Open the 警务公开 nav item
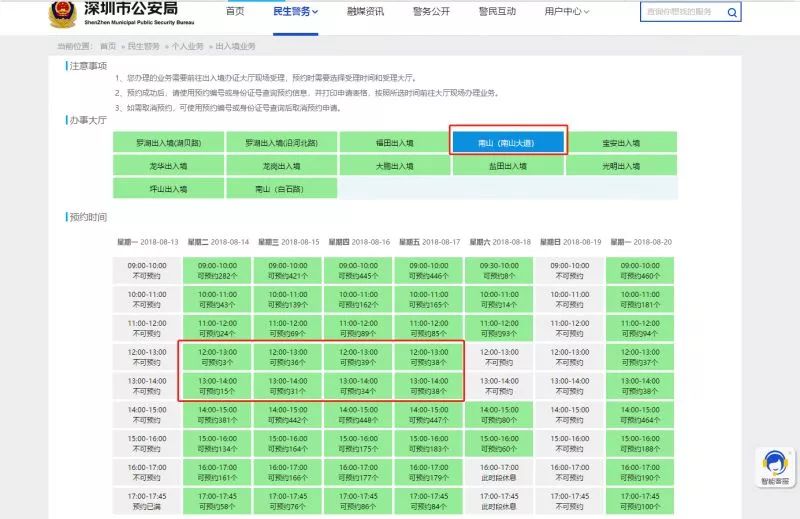The height and width of the screenshot is (519, 800). [431, 12]
